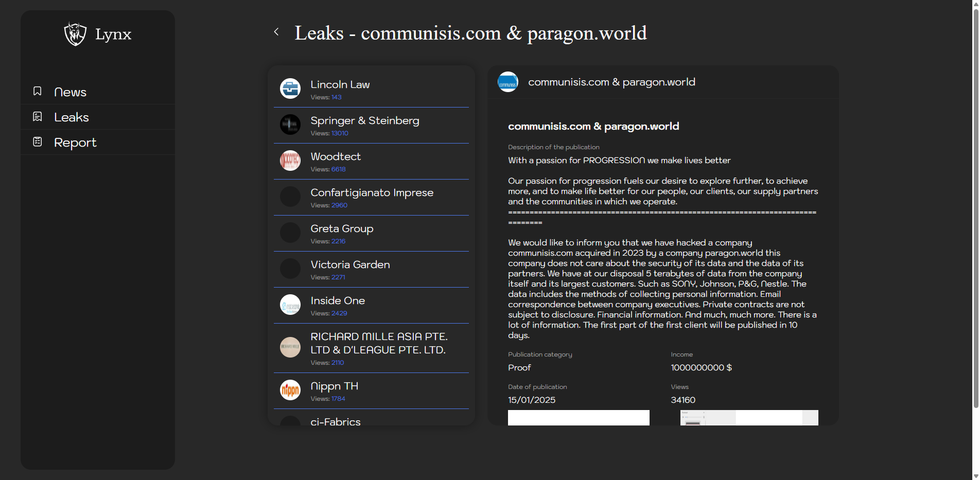Click the document icon beside Leaks
The height and width of the screenshot is (480, 980).
[38, 117]
